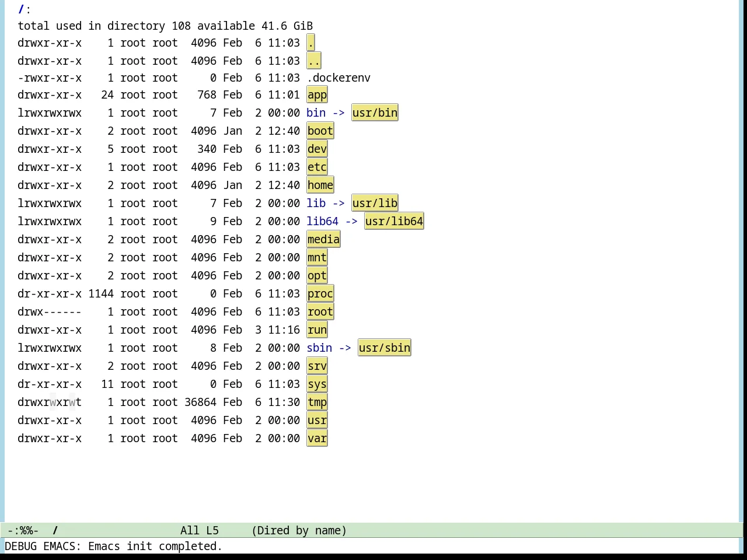Viewport: 747px width, 560px height.
Task: Open the etc directory
Action: point(317,167)
